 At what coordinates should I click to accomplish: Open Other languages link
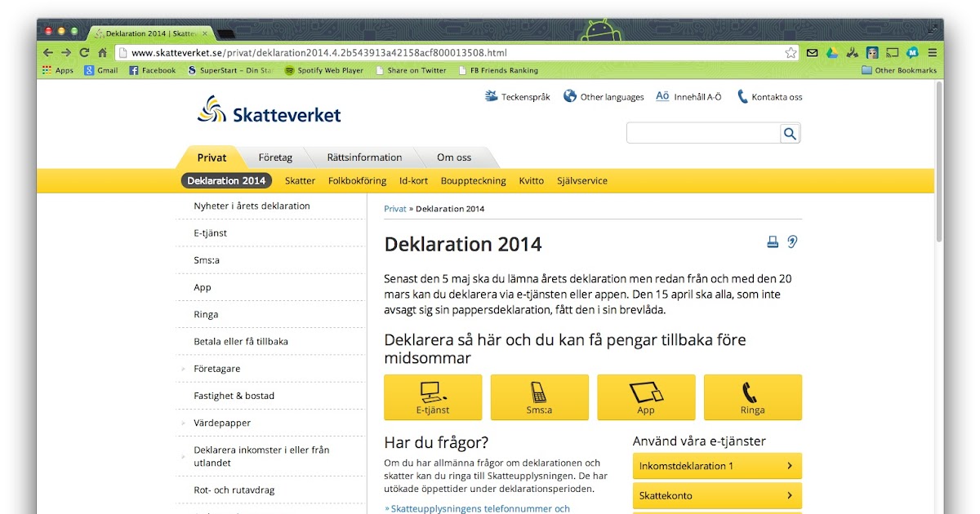pos(604,96)
